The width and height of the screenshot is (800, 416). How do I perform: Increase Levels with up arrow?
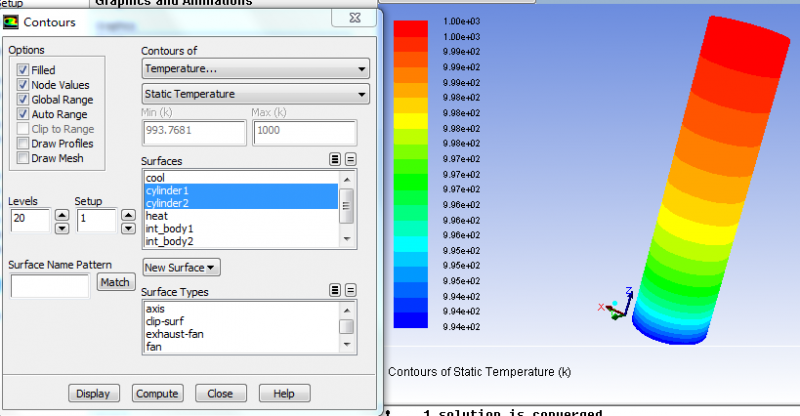tap(62, 215)
